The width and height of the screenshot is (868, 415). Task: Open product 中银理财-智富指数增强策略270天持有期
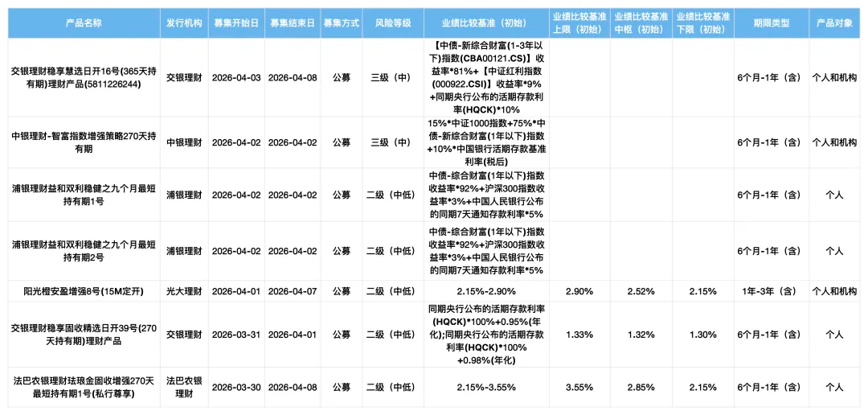pos(84,142)
